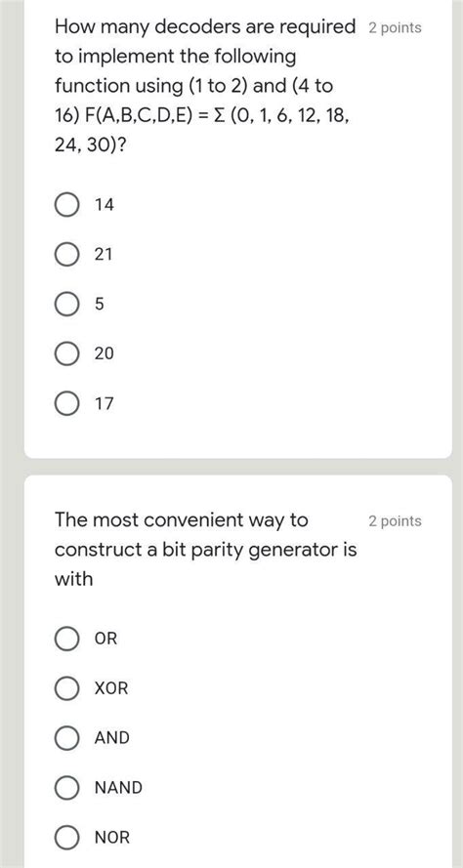463x868 pixels.
Task: Click the 21 answer label text
Action: tap(104, 255)
